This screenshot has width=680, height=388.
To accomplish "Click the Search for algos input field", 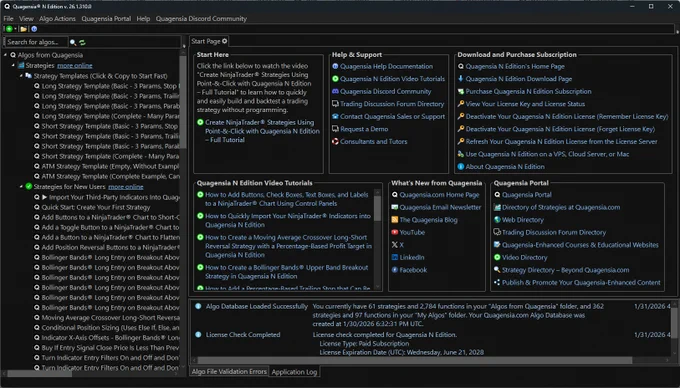I will click(36, 42).
